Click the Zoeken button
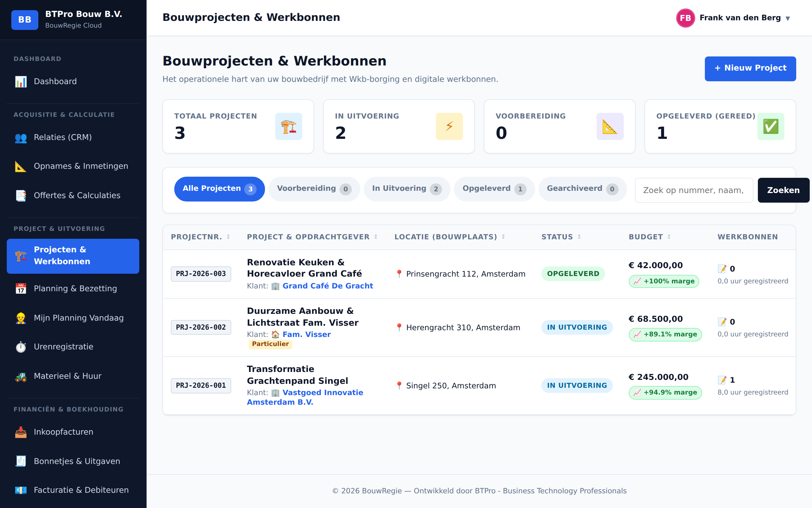Viewport: 812px width, 508px height. pyautogui.click(x=784, y=190)
